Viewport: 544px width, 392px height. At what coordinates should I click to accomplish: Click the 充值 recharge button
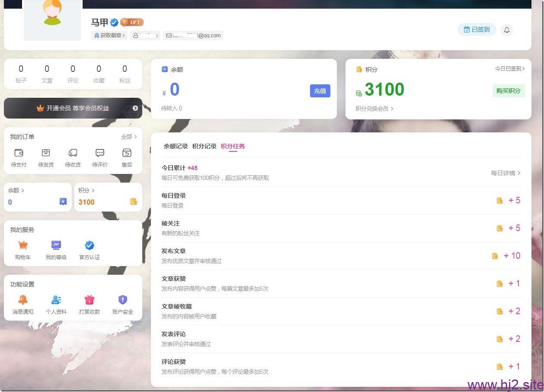(x=320, y=91)
